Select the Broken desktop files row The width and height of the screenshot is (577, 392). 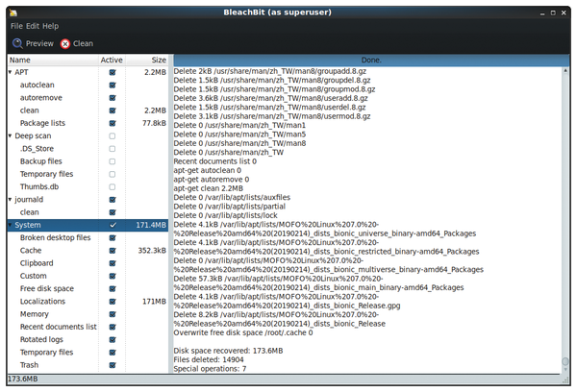coord(88,238)
